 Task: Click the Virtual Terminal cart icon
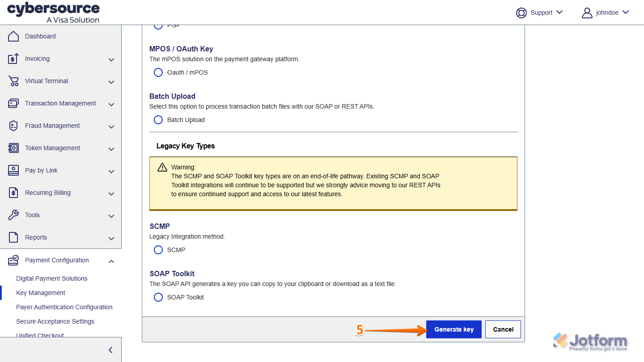click(x=13, y=81)
